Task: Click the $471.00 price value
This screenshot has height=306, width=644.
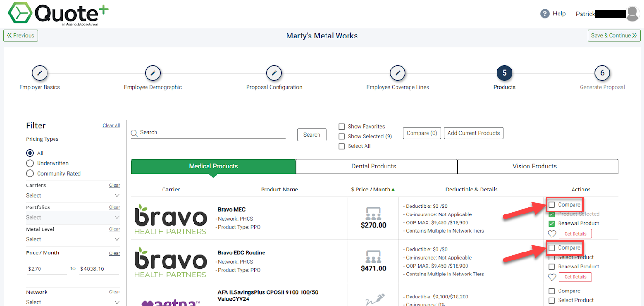Action: (x=373, y=268)
